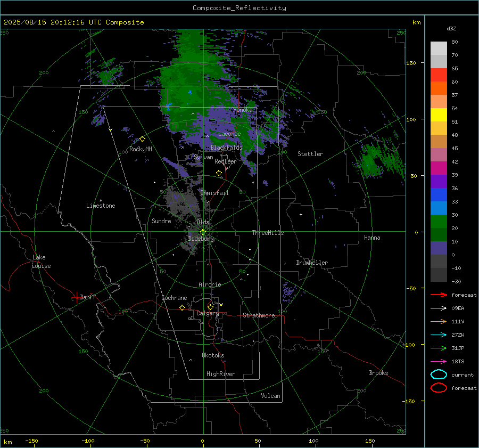The height and width of the screenshot is (448, 479).
Task: Click the 'Sundre' map label
Action: point(161,221)
